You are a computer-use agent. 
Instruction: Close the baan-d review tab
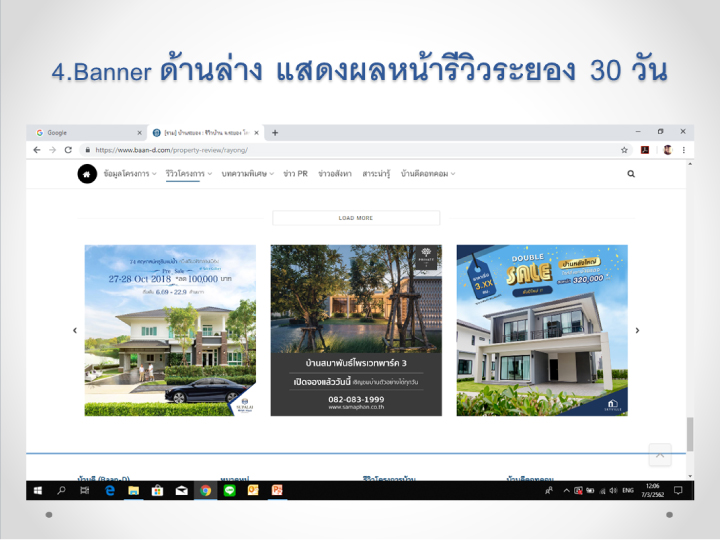[257, 133]
